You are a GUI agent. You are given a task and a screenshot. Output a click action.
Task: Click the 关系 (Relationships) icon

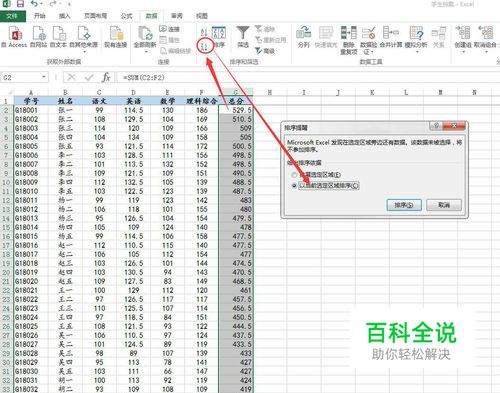click(x=439, y=33)
